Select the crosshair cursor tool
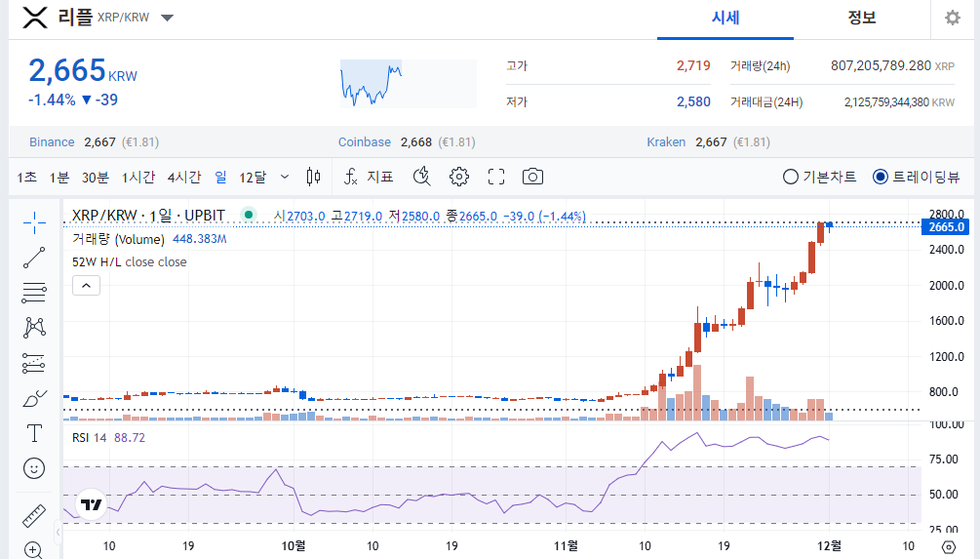The height and width of the screenshot is (559, 980). [34, 222]
